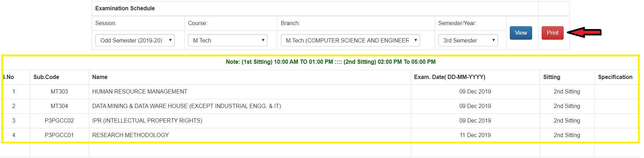Click IPR (INTELLECTUAL PROPERTY RIGHTS) subject name
644x158 pixels.
pos(147,121)
